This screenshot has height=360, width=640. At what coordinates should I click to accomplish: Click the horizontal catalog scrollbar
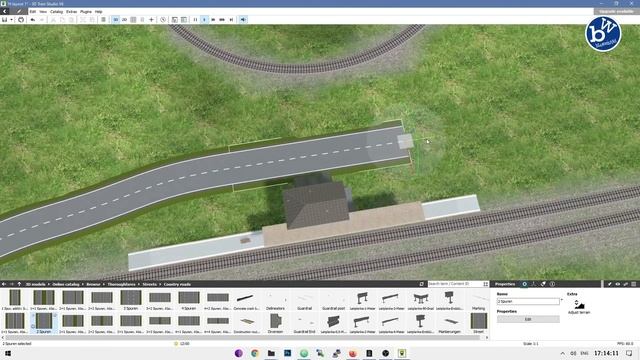245,338
